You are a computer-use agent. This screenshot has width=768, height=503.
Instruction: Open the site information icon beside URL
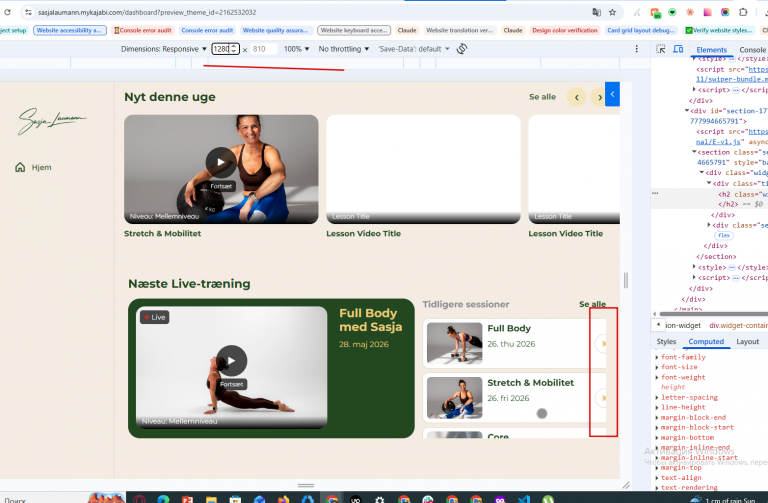[x=28, y=12]
